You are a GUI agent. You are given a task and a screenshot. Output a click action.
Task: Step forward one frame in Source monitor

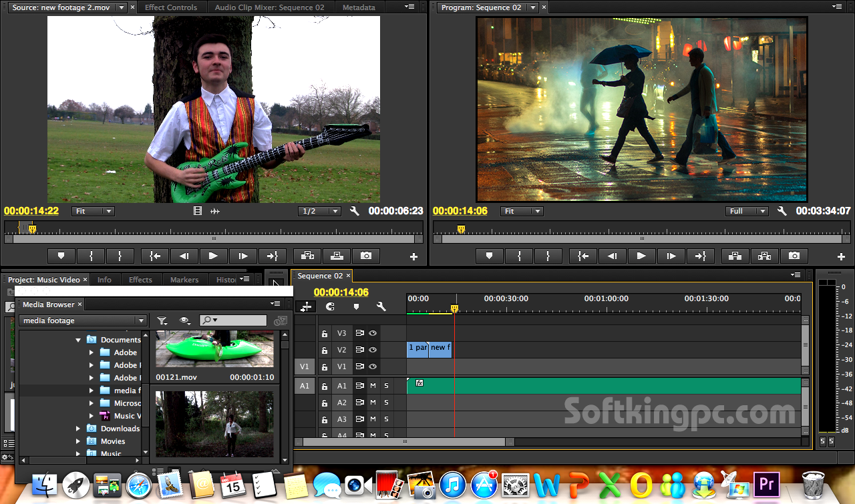pyautogui.click(x=242, y=256)
